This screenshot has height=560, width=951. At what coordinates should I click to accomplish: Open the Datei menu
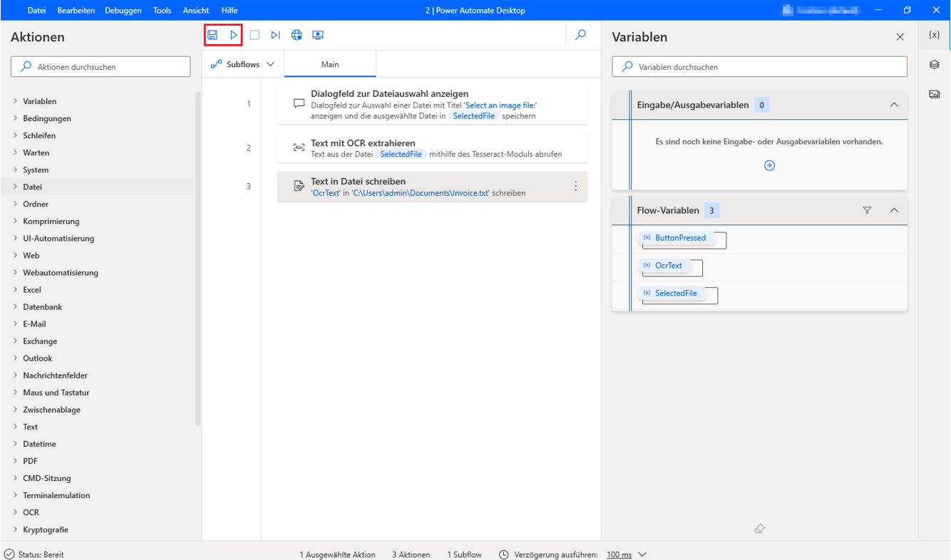pyautogui.click(x=36, y=11)
